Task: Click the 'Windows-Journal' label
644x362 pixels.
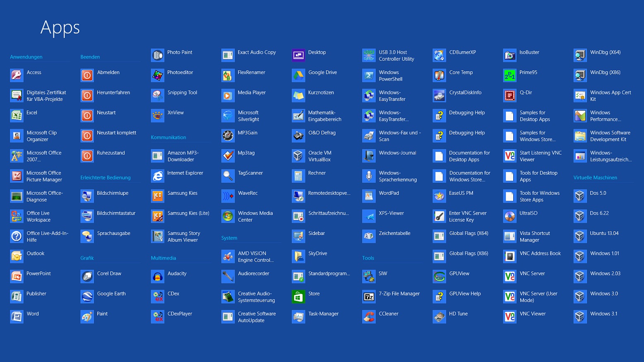Action: pyautogui.click(x=398, y=153)
